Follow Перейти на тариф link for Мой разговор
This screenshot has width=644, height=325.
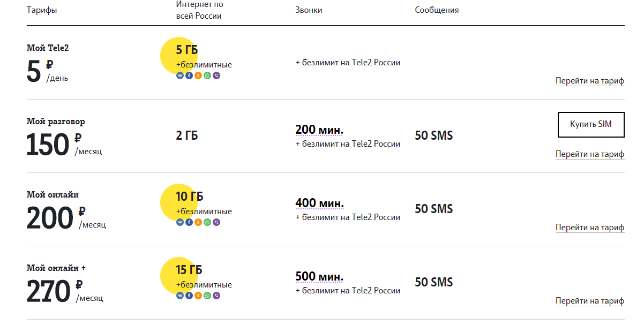[x=590, y=154]
